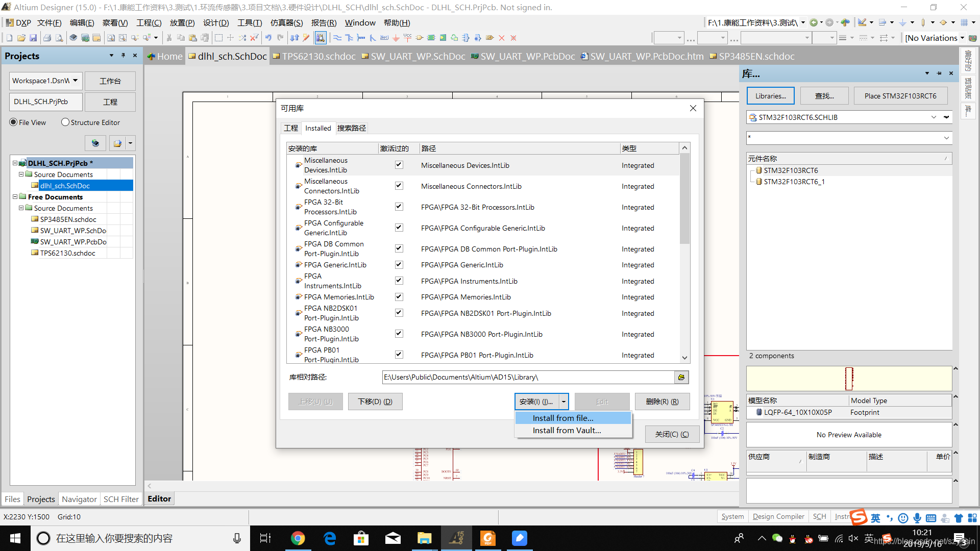Select the File View radio button
980x551 pixels.
pyautogui.click(x=13, y=122)
